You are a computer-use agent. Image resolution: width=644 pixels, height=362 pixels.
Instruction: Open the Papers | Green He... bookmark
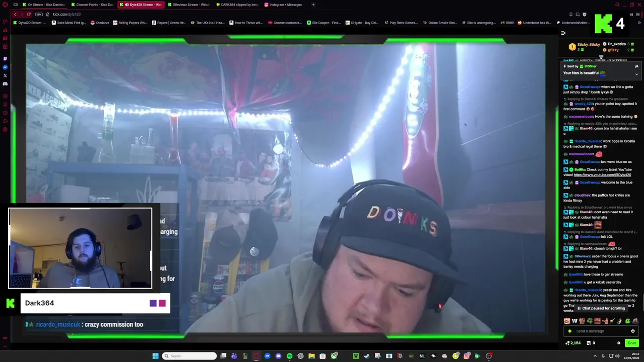169,23
